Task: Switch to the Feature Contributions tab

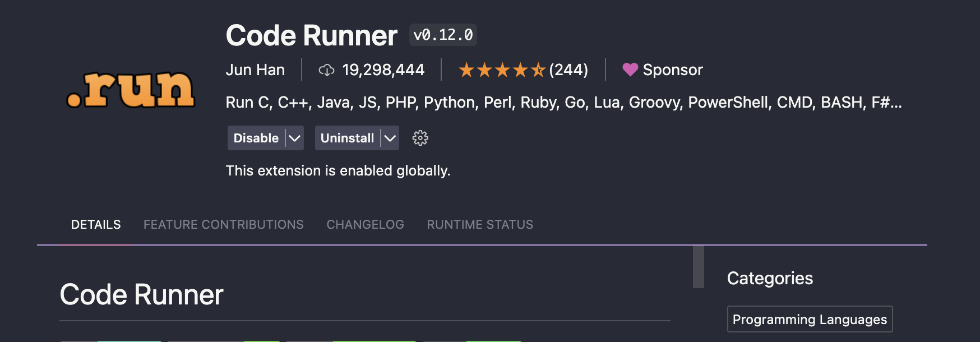Action: pos(223,224)
